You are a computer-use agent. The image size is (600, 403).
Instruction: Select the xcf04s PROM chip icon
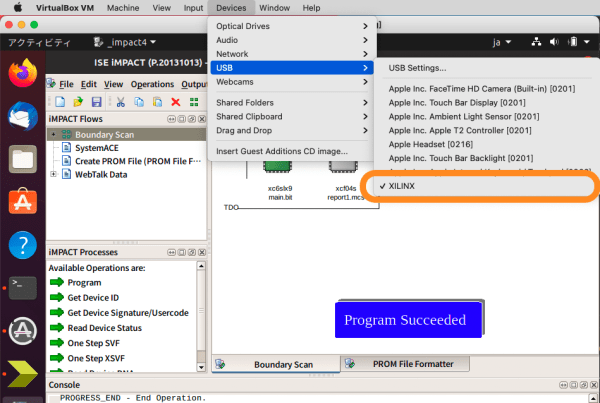click(343, 166)
